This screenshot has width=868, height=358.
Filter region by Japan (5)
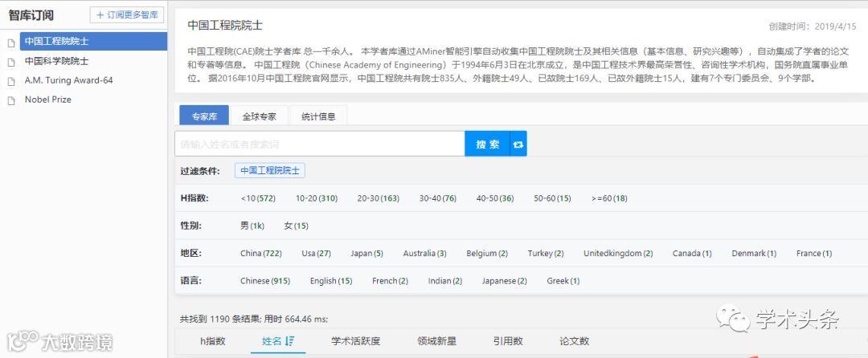(x=366, y=254)
